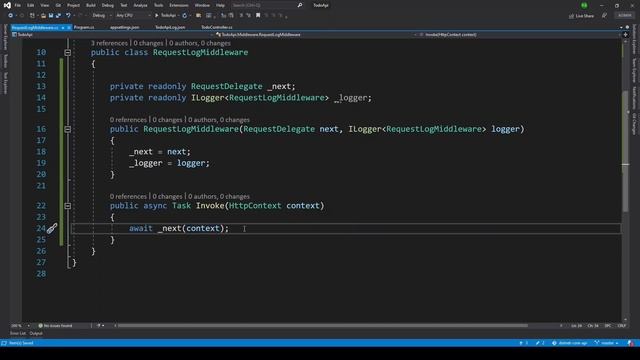Open the File menu
The width and height of the screenshot is (640, 360).
[18, 5]
